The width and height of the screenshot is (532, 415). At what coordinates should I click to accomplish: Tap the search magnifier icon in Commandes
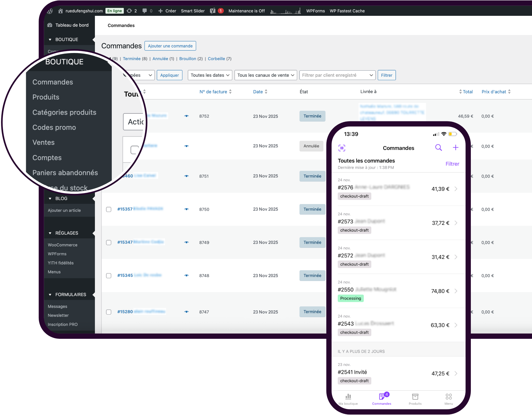click(438, 148)
